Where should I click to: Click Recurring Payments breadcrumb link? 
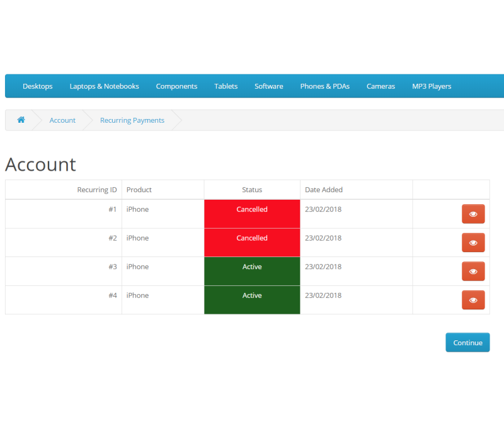[x=132, y=120]
